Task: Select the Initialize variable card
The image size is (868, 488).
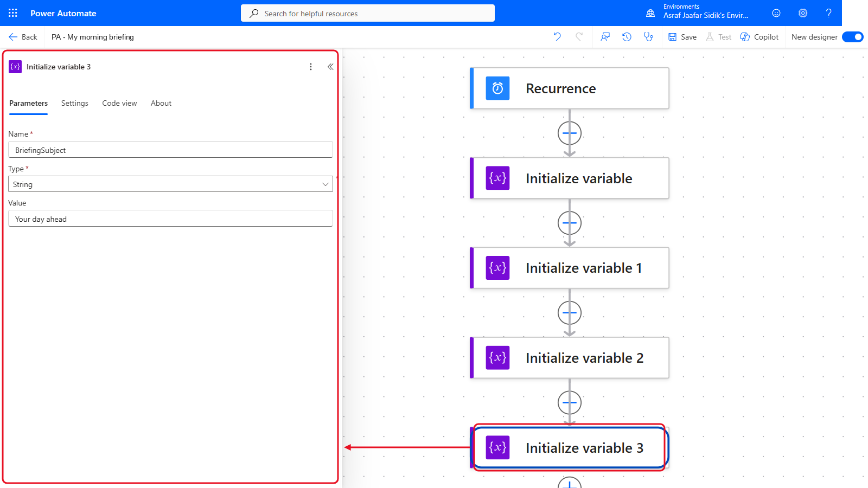Action: click(570, 178)
